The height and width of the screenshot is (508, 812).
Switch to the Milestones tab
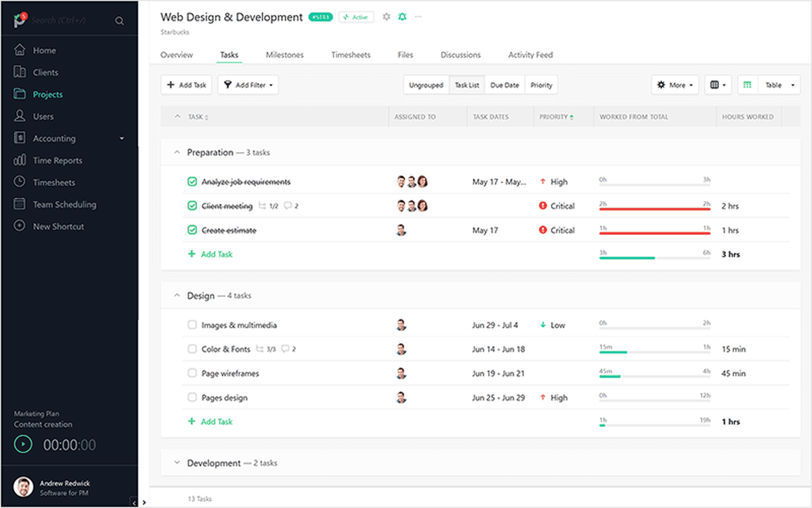pos(284,54)
